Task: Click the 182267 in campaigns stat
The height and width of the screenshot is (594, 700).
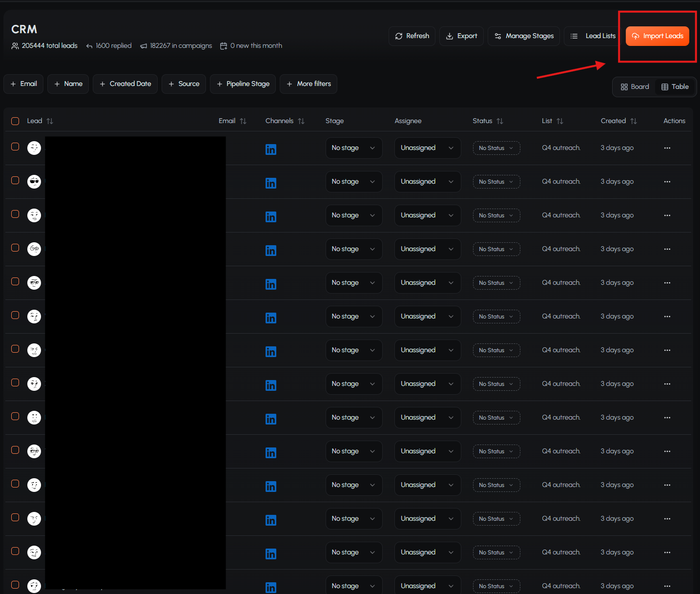Action: click(x=176, y=46)
